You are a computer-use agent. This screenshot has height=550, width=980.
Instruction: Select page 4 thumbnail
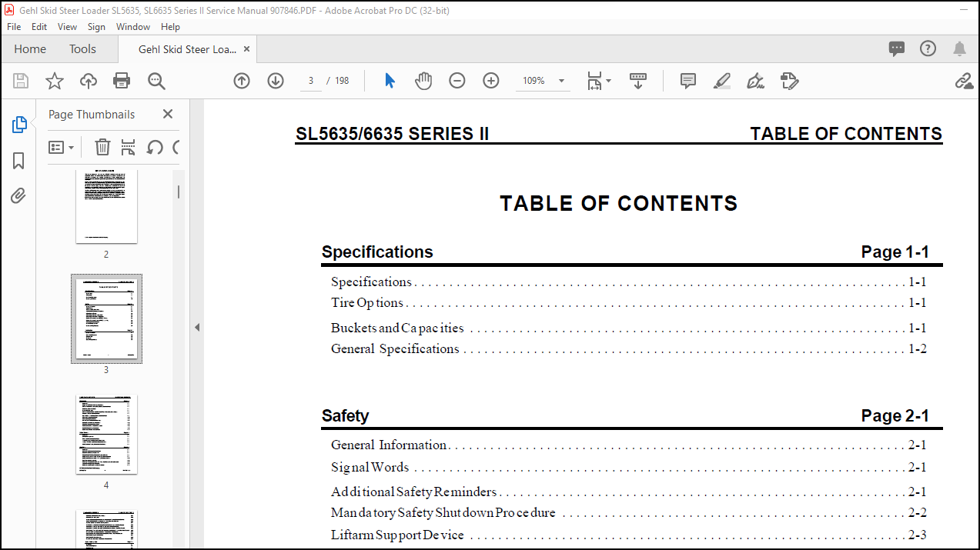(106, 435)
